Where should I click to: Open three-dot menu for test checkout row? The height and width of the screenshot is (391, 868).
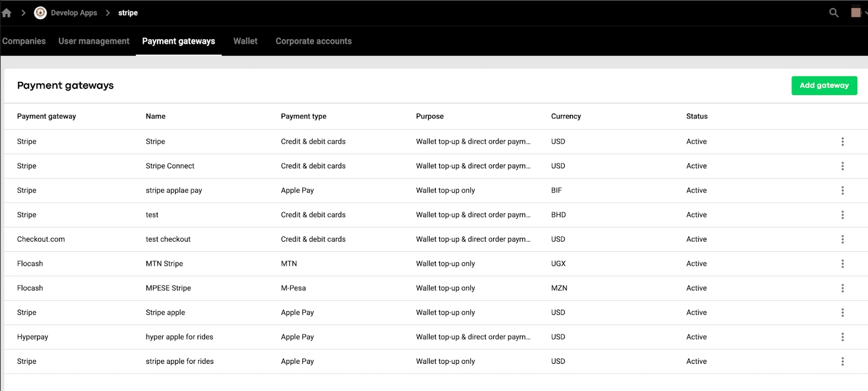(x=843, y=239)
